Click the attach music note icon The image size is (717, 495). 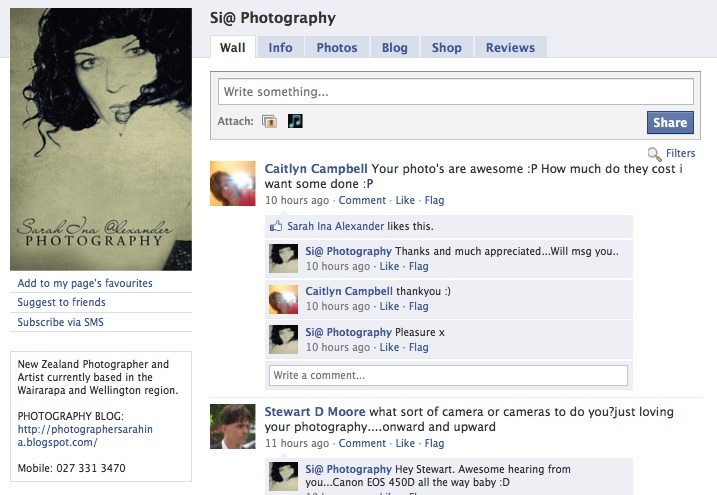point(295,121)
